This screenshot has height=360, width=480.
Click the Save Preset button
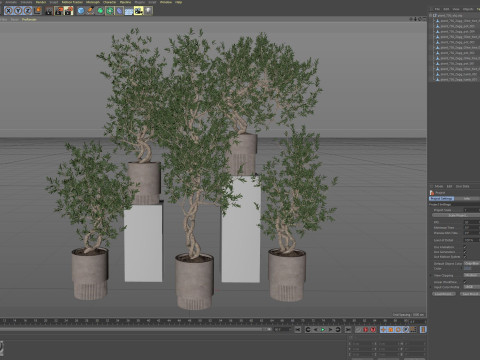pos(470,294)
